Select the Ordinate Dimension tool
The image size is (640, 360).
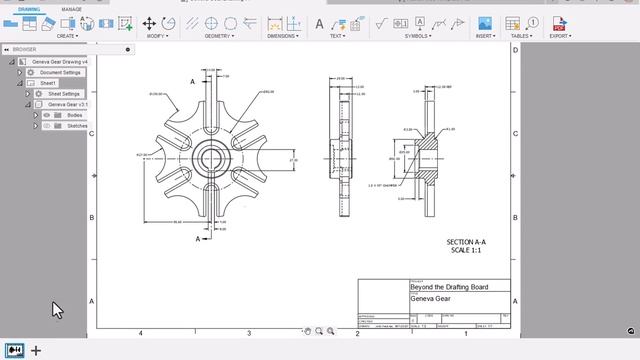pyautogui.click(x=293, y=24)
